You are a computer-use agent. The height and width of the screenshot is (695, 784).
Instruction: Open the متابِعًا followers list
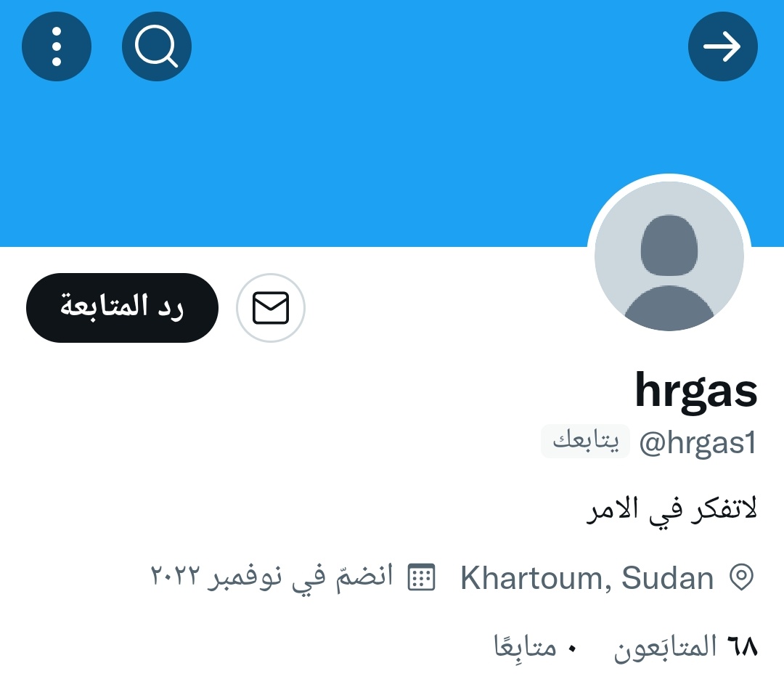[x=525, y=646]
